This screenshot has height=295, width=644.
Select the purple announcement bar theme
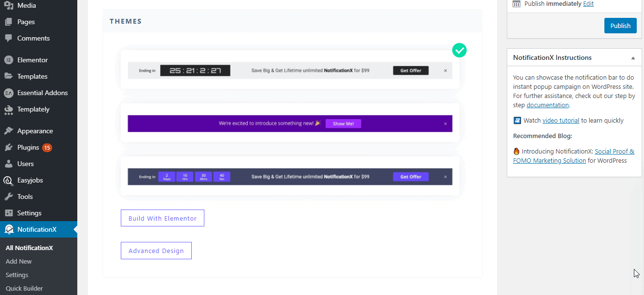290,123
